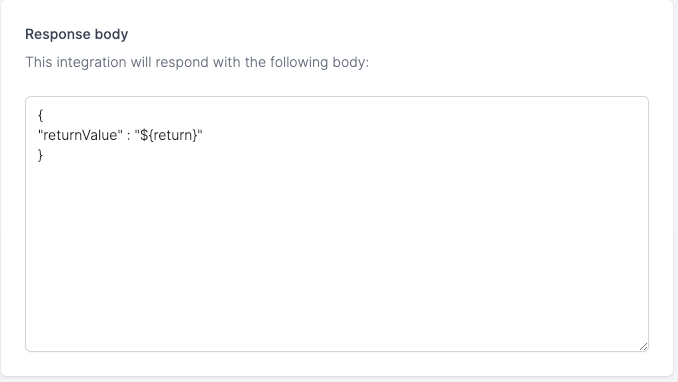Place cursor on the opening curly brace
678x382 pixels.
pyautogui.click(x=40, y=115)
